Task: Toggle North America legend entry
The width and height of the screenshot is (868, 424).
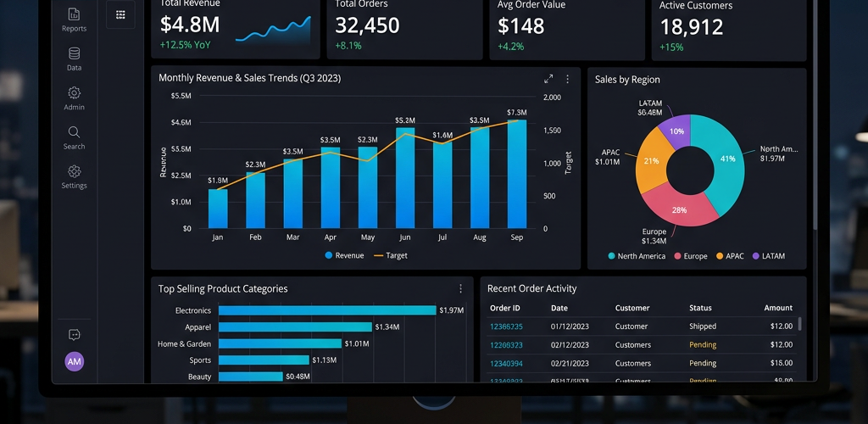Action: click(637, 256)
